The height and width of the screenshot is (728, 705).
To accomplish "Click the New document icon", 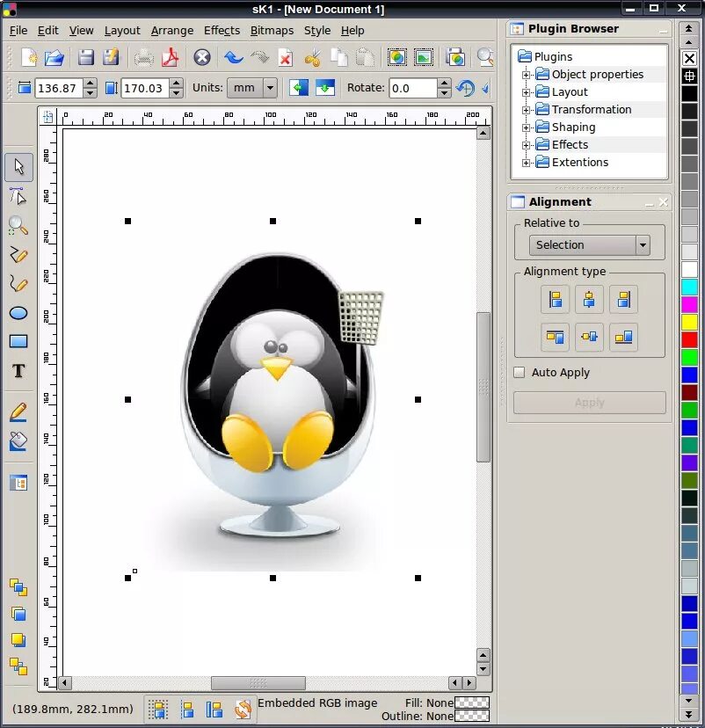I will pos(29,57).
